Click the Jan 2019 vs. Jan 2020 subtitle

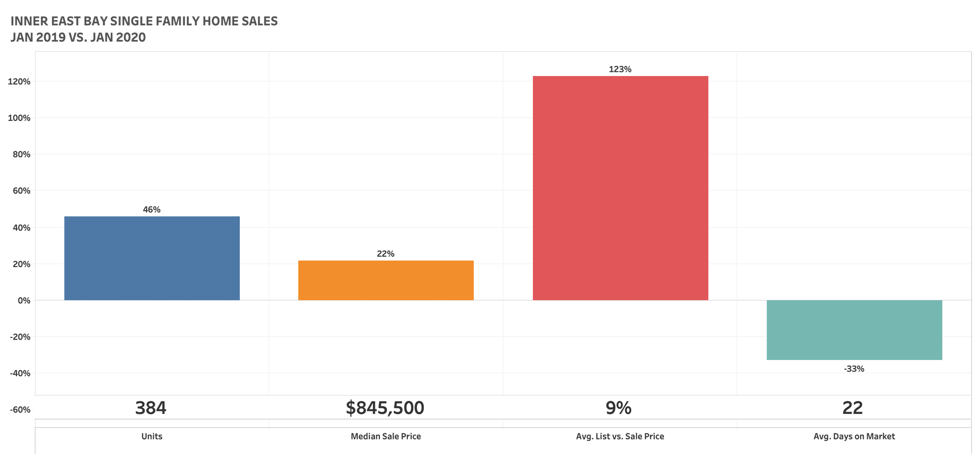pos(78,37)
